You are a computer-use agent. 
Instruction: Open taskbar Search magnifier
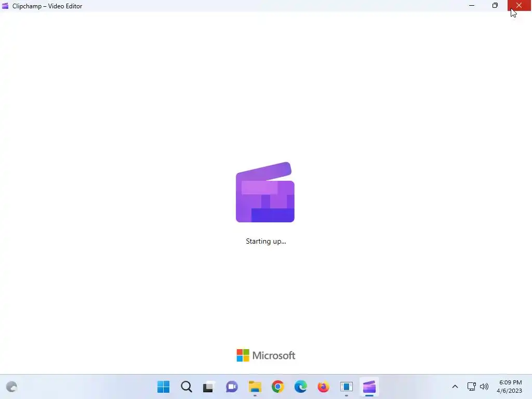[187, 387]
